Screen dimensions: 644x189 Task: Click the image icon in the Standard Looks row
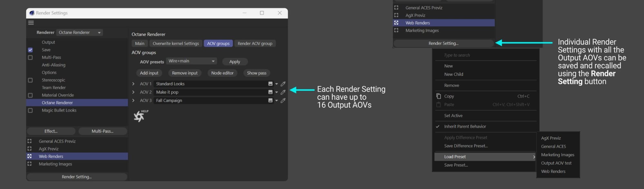[x=270, y=84]
